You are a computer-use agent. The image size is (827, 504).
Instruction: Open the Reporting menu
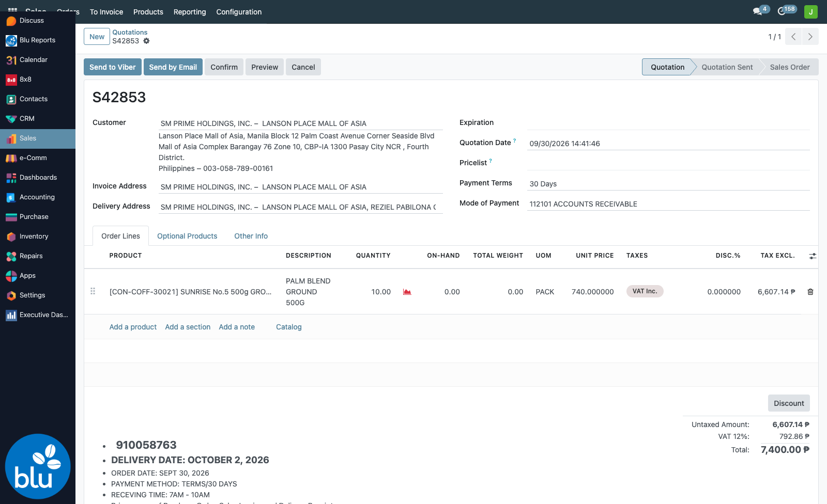pos(190,12)
